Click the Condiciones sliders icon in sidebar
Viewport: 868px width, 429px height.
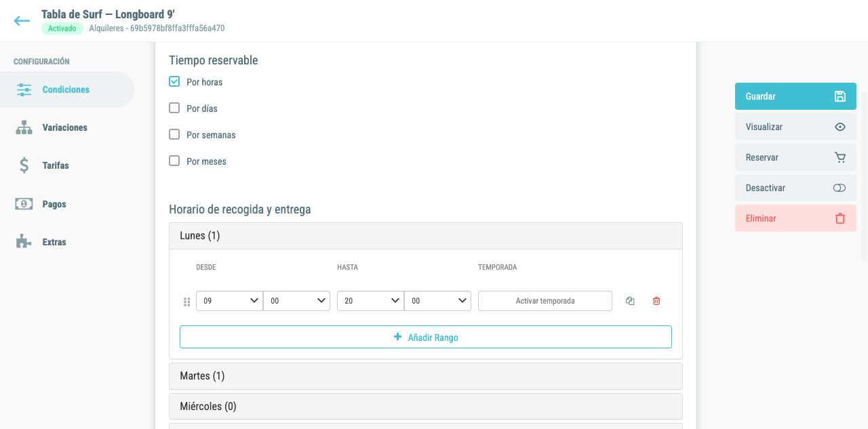(24, 89)
